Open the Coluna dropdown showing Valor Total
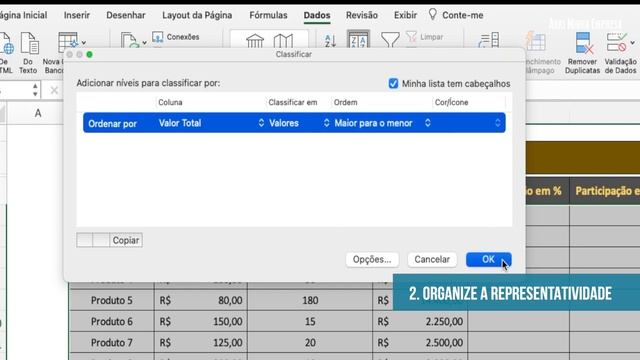 211,123
